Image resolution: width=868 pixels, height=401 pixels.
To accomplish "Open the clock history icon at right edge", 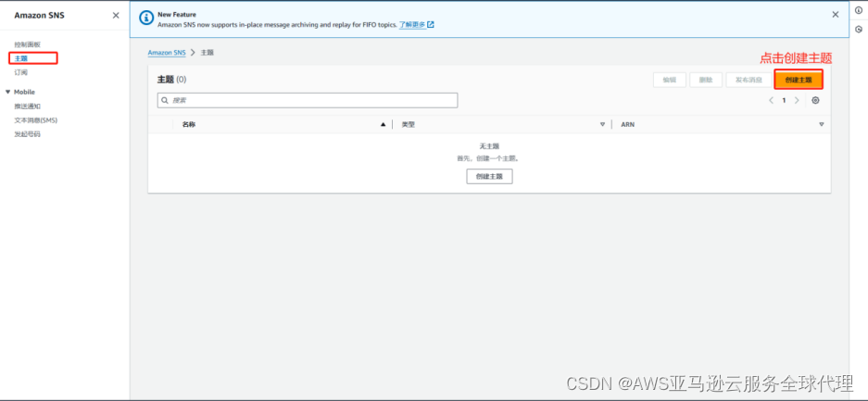I will tap(859, 30).
